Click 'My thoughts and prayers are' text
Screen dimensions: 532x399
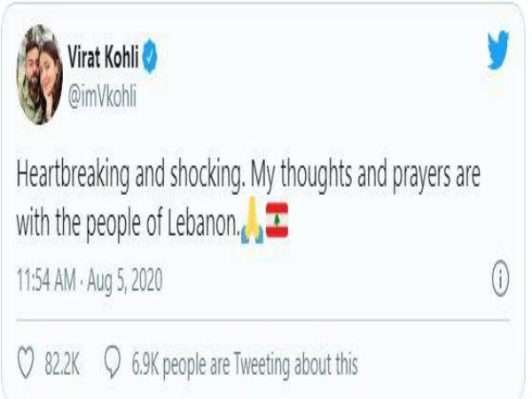(x=365, y=176)
